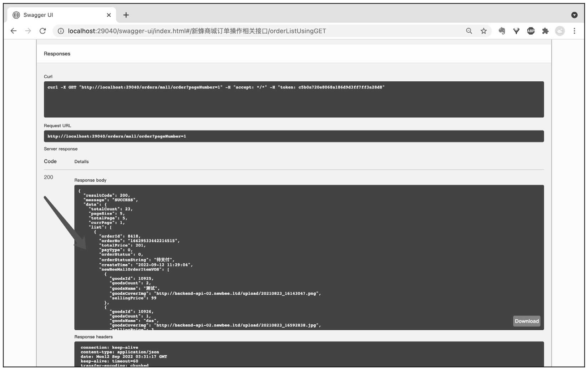Click the "goodsId": 10926 line
Screen dimensions: 588x370
click(x=132, y=311)
